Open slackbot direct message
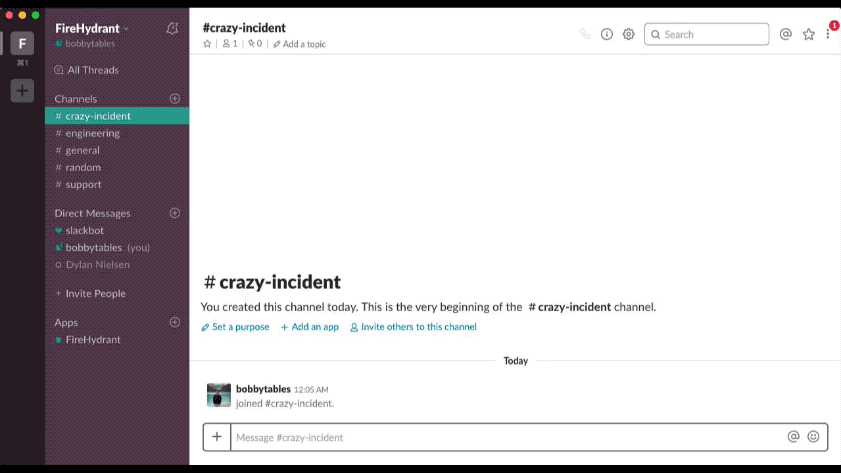841x473 pixels. click(117, 230)
